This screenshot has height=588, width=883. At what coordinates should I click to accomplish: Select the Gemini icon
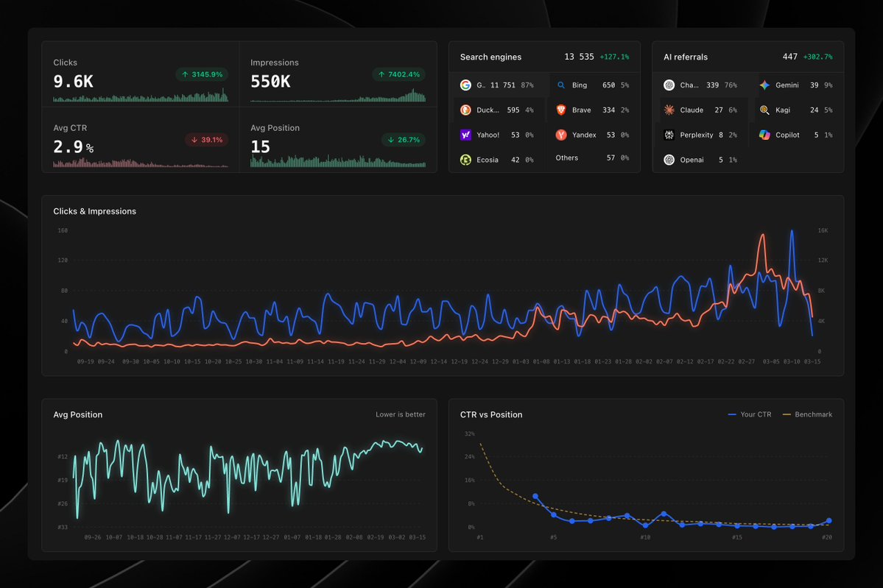[764, 85]
